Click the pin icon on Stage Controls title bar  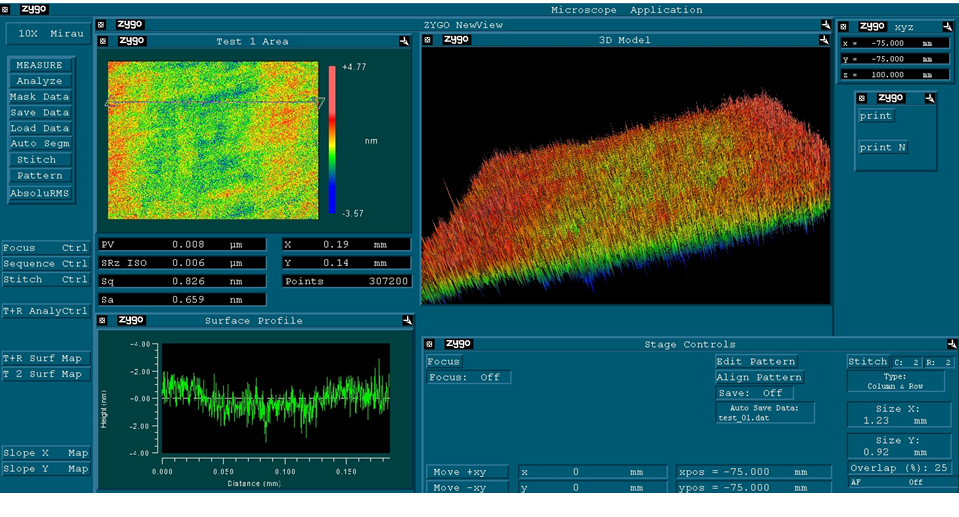click(952, 344)
